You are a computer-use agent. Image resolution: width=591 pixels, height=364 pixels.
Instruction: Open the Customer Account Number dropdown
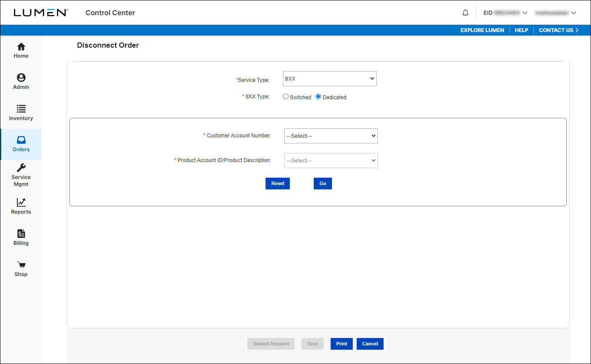(x=331, y=136)
